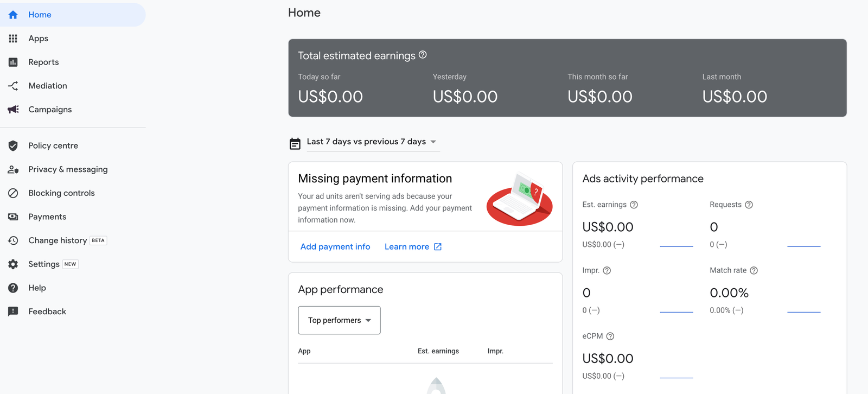Click the Est. earnings help icon
The width and height of the screenshot is (868, 394).
(x=634, y=205)
